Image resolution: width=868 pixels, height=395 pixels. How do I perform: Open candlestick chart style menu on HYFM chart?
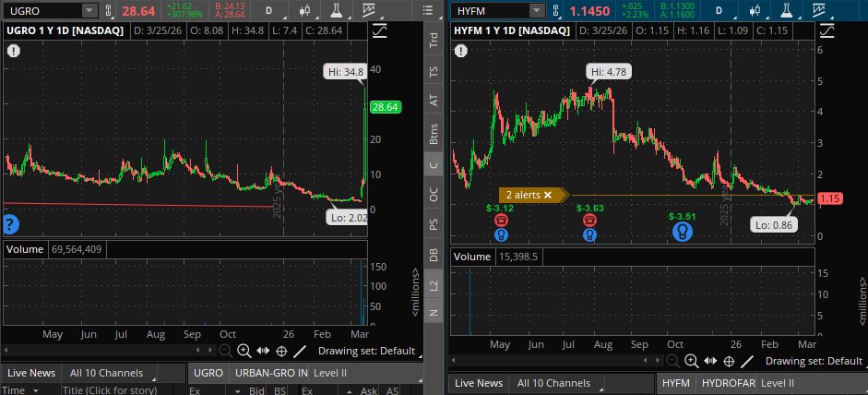coord(755,10)
